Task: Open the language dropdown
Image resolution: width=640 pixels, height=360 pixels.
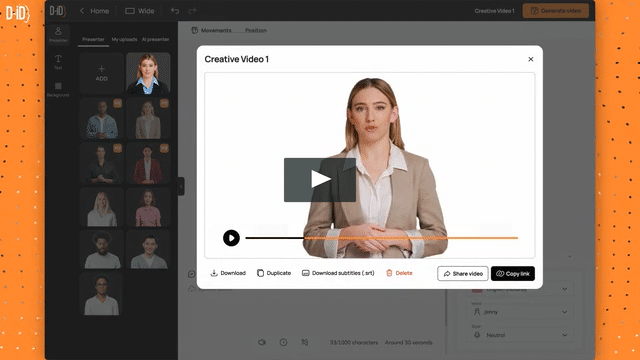Action: (520, 289)
